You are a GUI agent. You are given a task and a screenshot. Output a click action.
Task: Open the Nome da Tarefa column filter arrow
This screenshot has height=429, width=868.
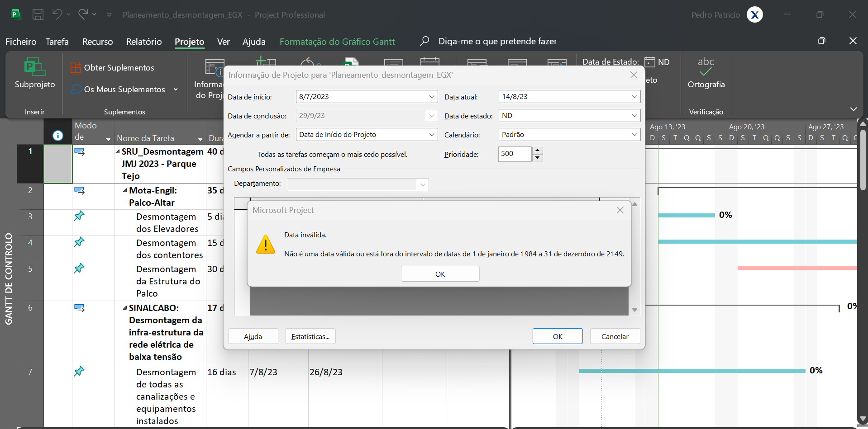(200, 139)
